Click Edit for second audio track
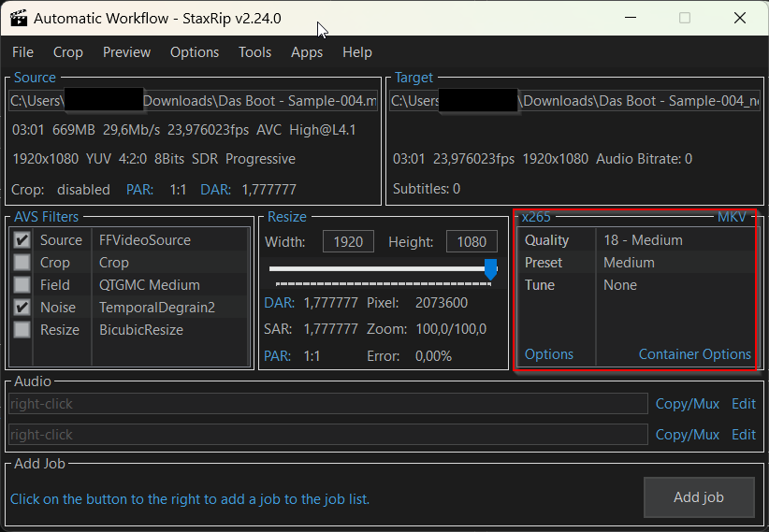This screenshot has height=532, width=769. click(744, 435)
